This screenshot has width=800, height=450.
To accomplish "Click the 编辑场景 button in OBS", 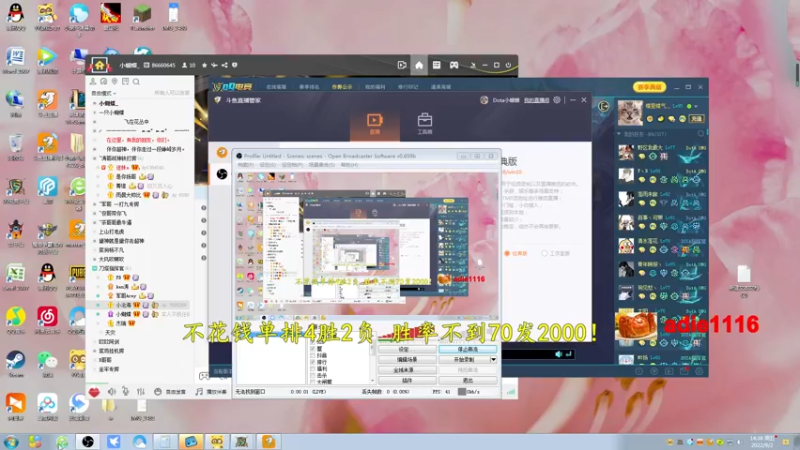I will pyautogui.click(x=407, y=360).
